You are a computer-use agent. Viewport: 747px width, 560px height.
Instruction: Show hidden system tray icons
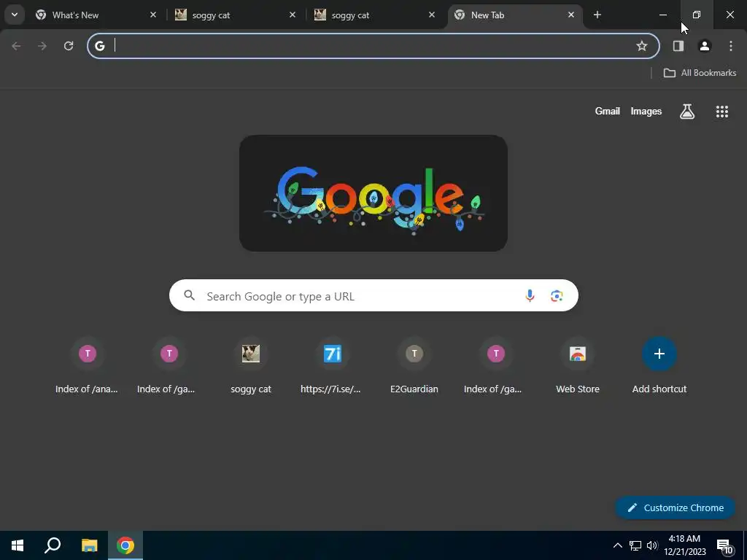[617, 545]
